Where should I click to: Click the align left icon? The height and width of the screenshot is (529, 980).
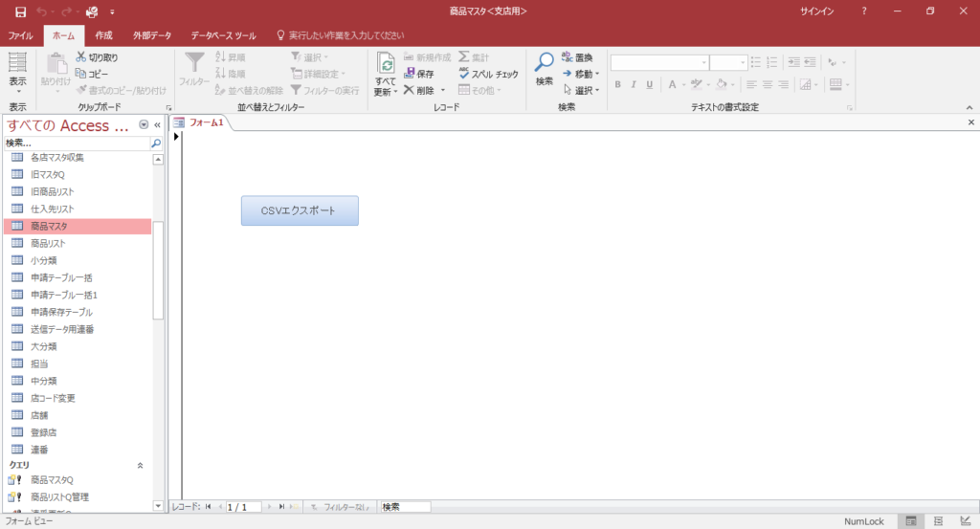[751, 84]
